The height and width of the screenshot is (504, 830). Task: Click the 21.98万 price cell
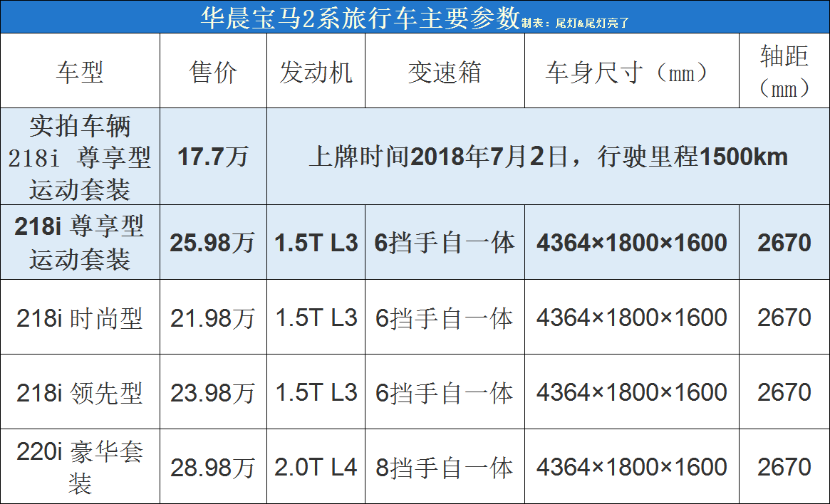click(x=213, y=318)
